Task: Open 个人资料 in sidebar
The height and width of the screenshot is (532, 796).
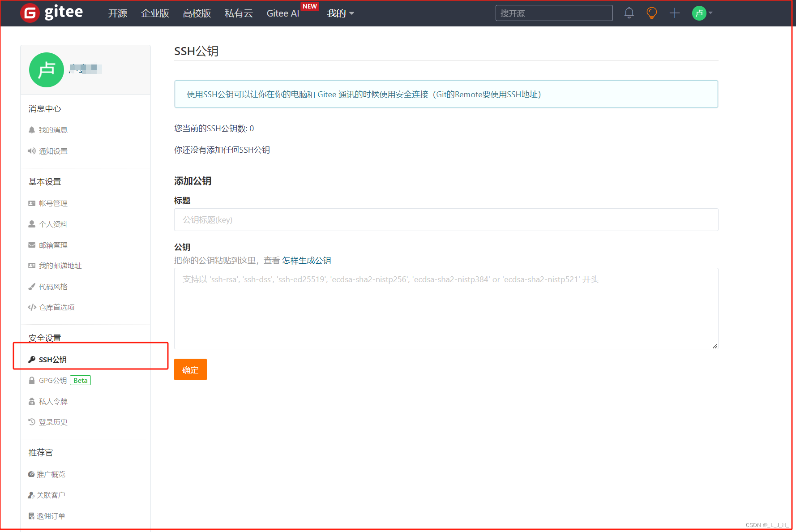Action: (x=53, y=224)
